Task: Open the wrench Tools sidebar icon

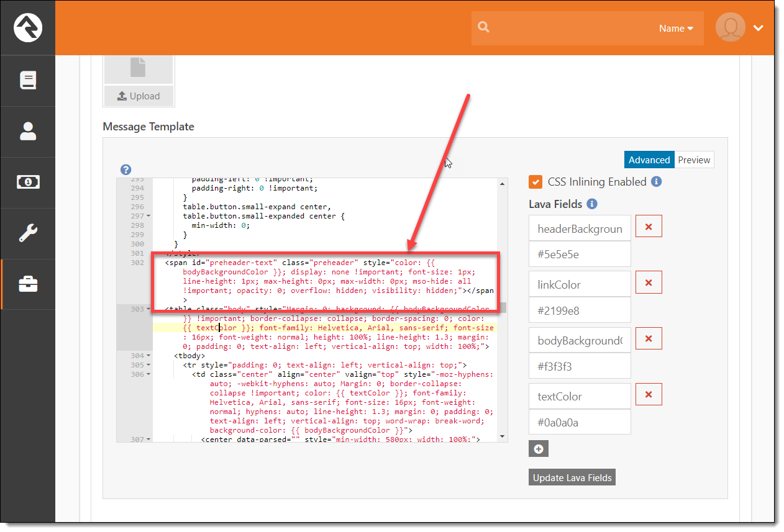Action: (x=28, y=233)
